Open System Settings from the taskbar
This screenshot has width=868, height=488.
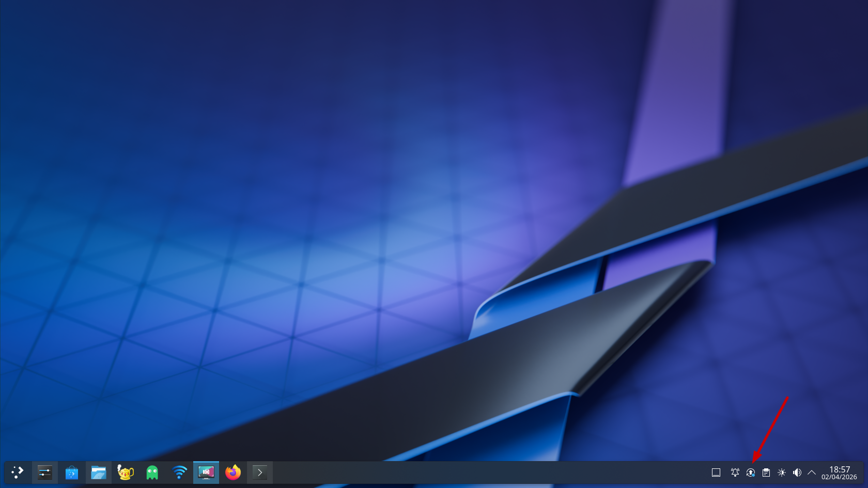[45, 473]
